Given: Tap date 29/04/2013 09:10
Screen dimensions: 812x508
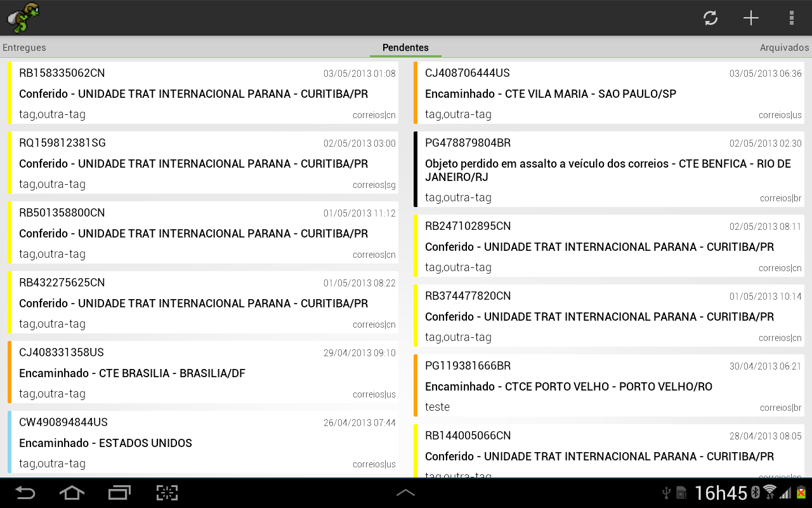Looking at the screenshot, I should pyautogui.click(x=360, y=353).
